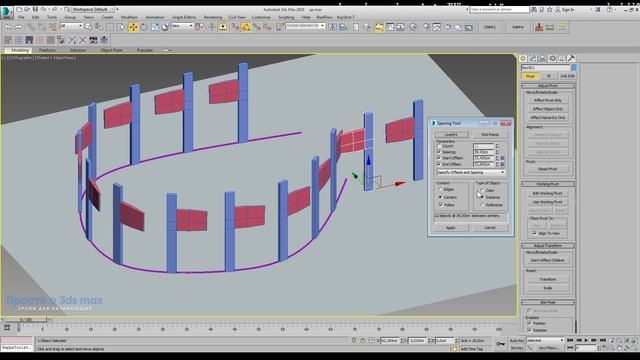
Task: Toggle Angle Snap icon in the main toolbar
Action: pyautogui.click(x=246, y=27)
